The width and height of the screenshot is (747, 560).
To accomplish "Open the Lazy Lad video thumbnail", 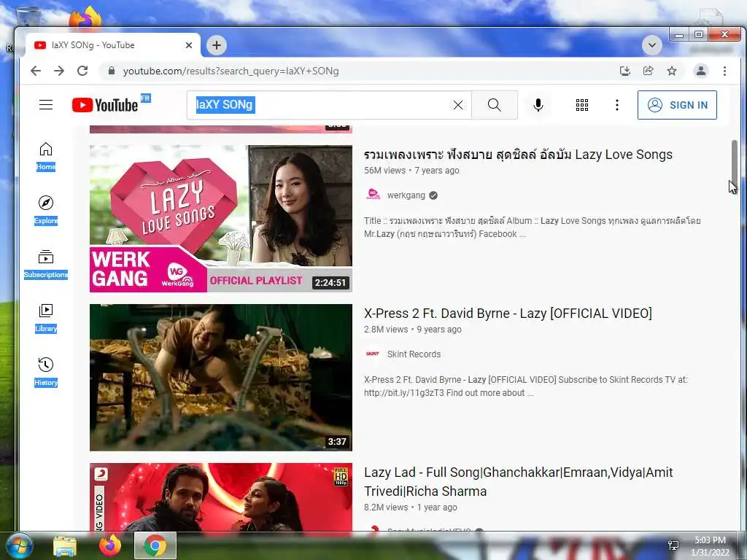I will (220, 497).
